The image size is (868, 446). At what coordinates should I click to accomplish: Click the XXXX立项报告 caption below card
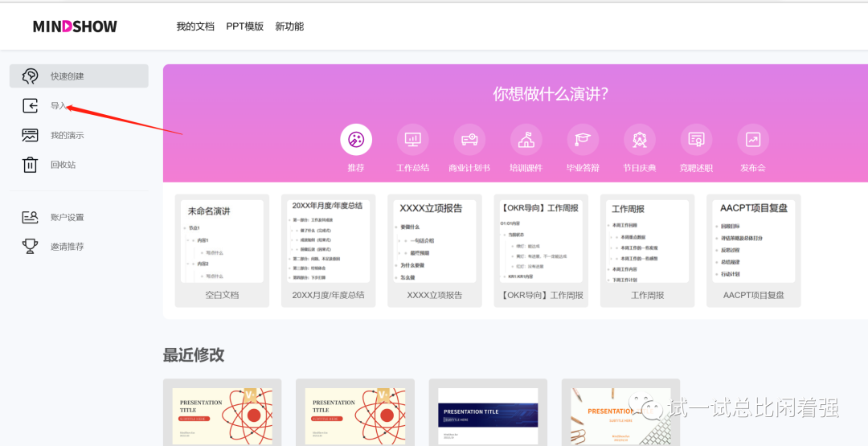pyautogui.click(x=435, y=296)
